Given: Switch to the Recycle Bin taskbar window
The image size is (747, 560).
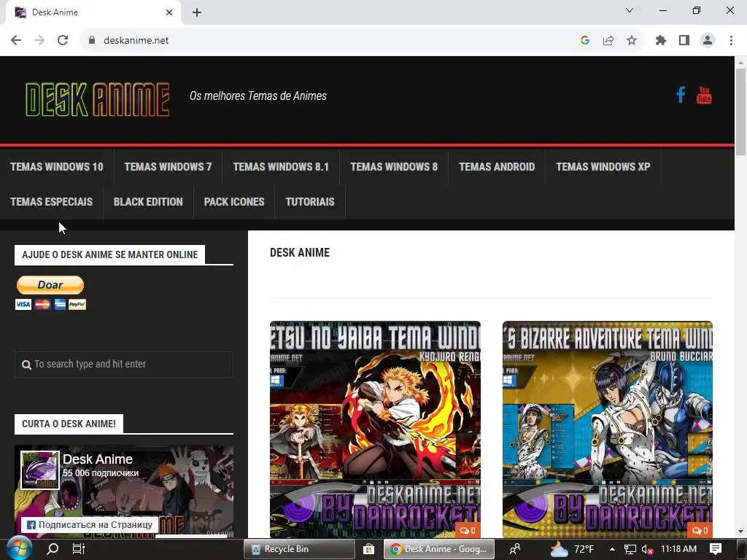Looking at the screenshot, I should [299, 549].
